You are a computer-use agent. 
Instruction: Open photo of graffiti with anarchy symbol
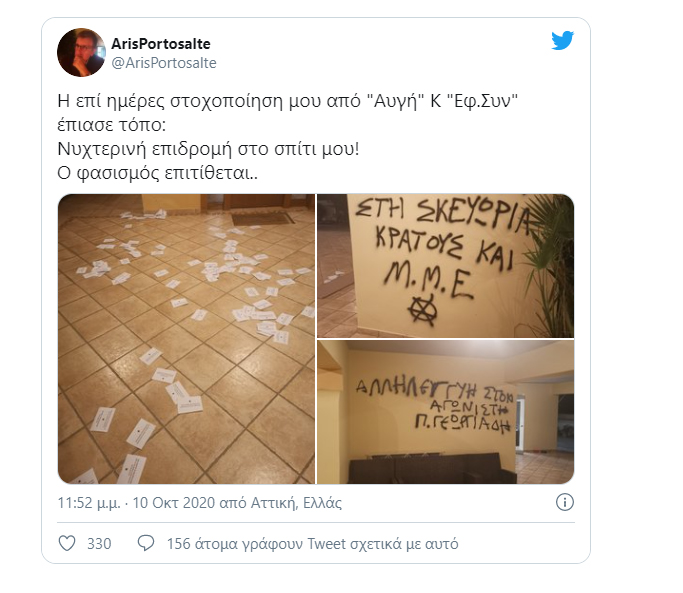tap(445, 266)
